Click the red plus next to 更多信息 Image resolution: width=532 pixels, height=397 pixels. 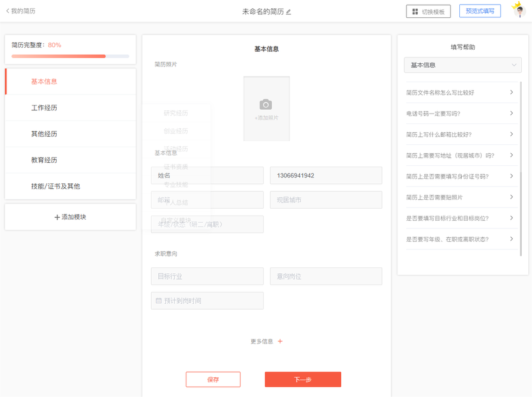coord(280,341)
